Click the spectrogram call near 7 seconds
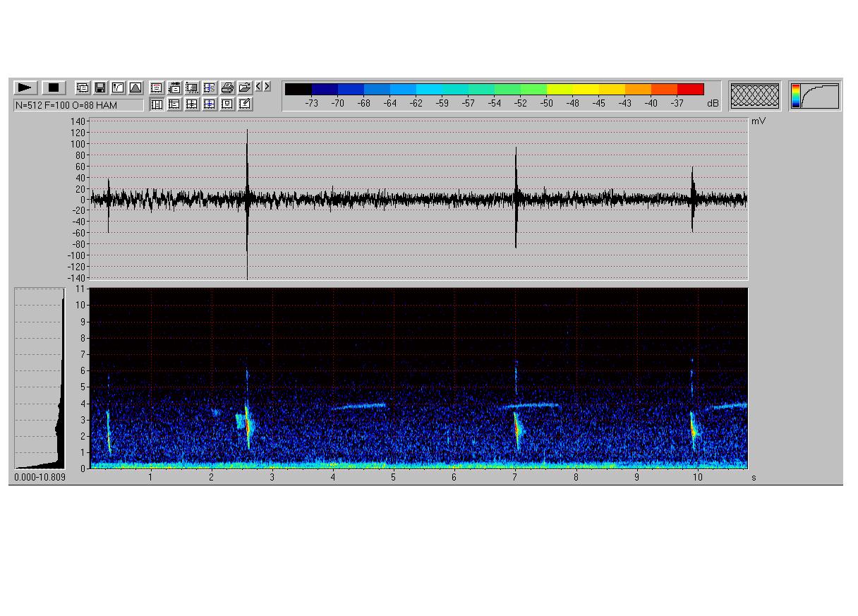The image size is (858, 616). click(x=517, y=425)
